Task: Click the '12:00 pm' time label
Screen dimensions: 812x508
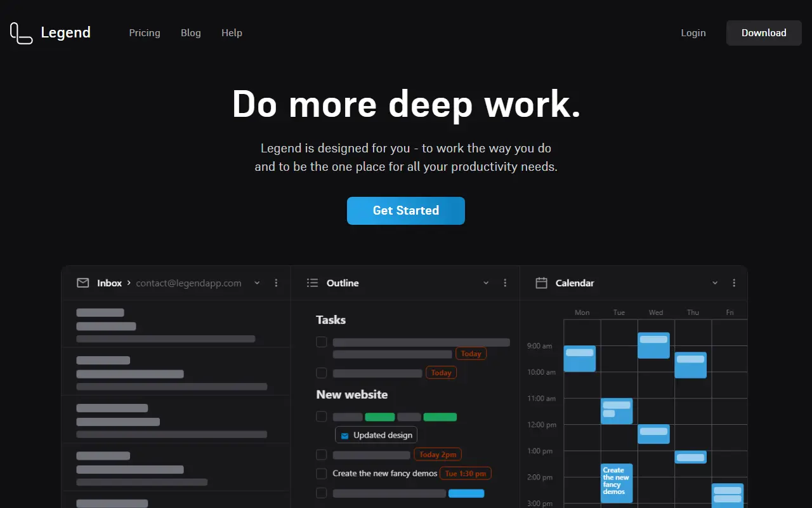Action: (x=542, y=425)
